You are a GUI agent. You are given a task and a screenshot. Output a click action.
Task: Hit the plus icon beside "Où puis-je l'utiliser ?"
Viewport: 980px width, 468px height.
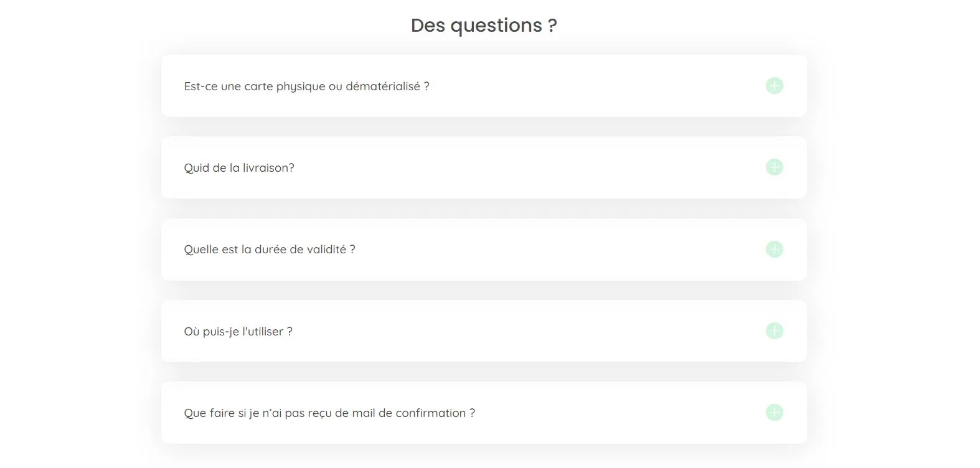click(x=774, y=331)
